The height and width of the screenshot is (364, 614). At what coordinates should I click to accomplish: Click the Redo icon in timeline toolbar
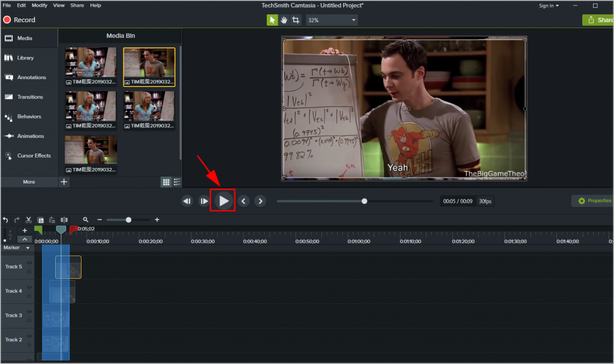[17, 220]
